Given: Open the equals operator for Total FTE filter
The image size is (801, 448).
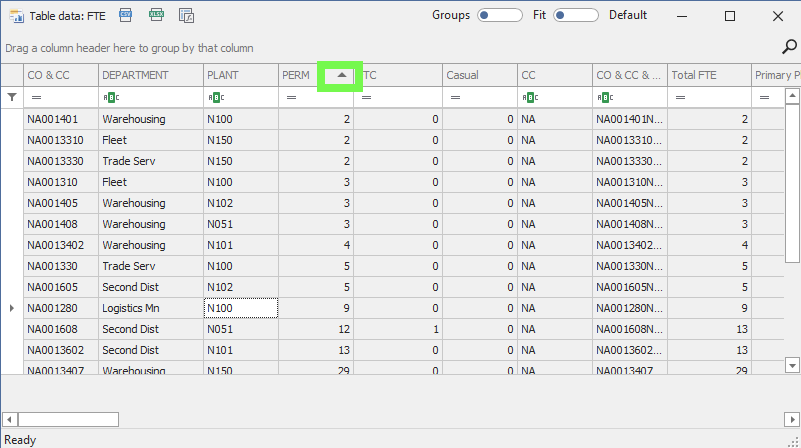Looking at the screenshot, I should [x=679, y=97].
